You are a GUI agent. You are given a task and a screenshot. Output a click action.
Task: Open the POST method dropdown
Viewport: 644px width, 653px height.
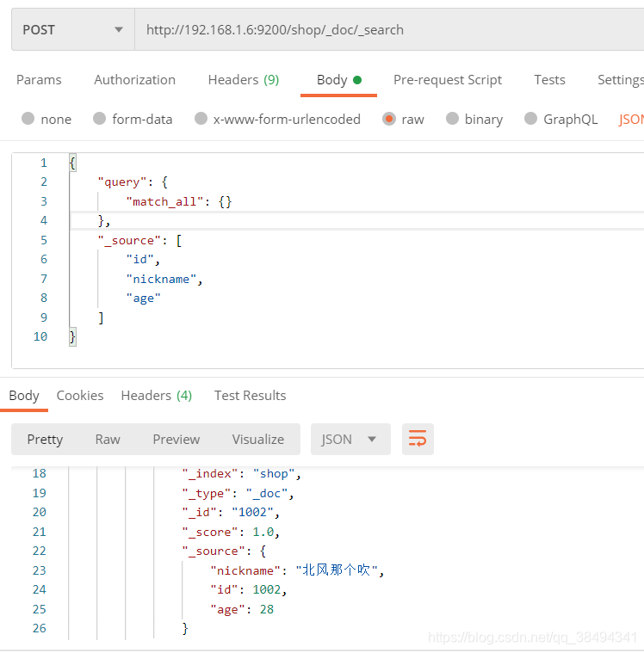72,30
